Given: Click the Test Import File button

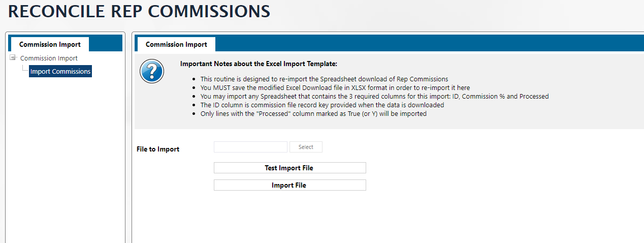Looking at the screenshot, I should pos(289,168).
